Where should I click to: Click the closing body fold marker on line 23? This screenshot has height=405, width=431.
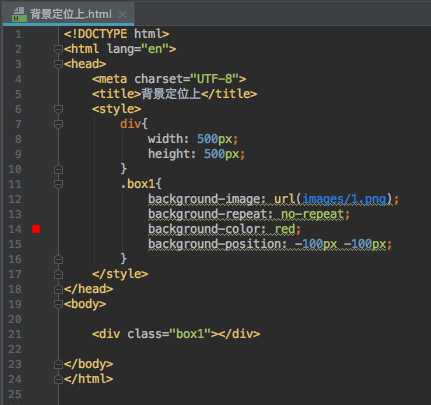(x=58, y=364)
